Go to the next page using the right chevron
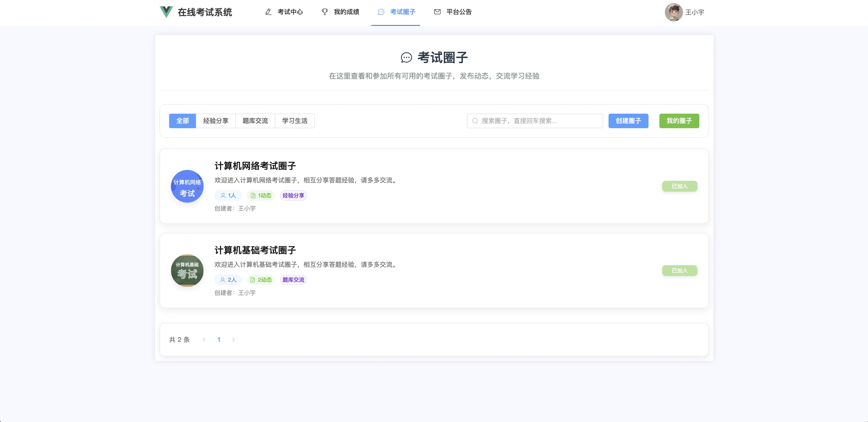This screenshot has width=868, height=422. pyautogui.click(x=233, y=339)
